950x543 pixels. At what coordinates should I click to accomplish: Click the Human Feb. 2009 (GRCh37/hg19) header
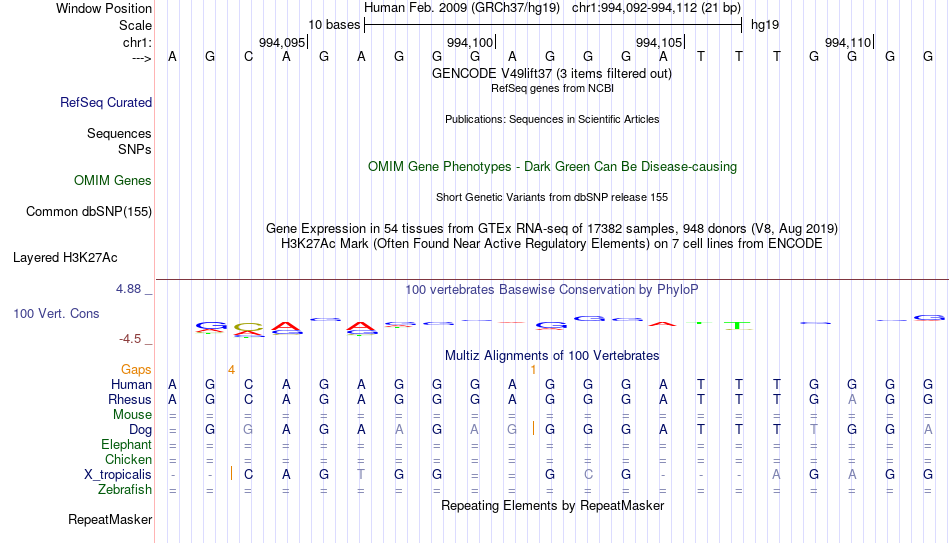tap(462, 8)
